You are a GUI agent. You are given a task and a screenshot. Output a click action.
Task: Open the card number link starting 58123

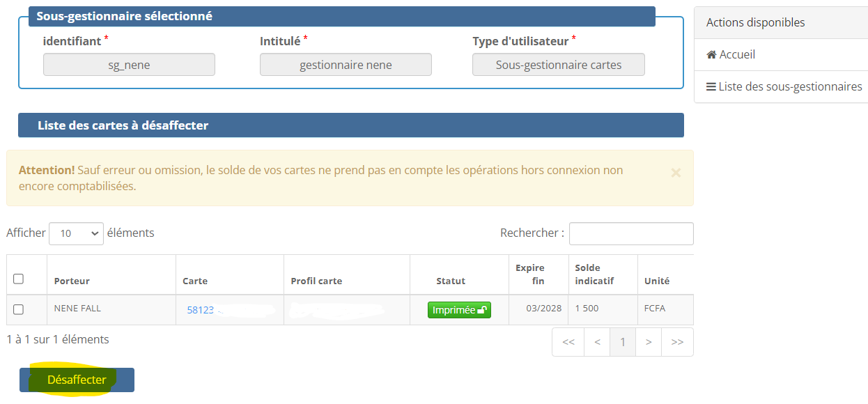(x=201, y=310)
